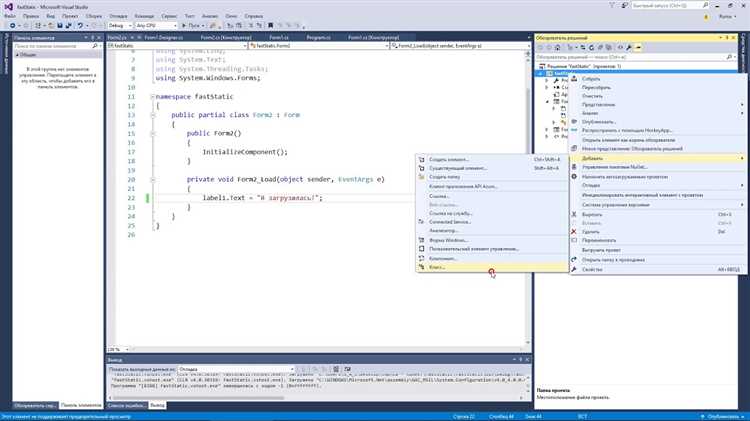The image size is (750, 421).
Task: Click the Back arrow in Solution Explorer toolbar
Action: coord(540,47)
